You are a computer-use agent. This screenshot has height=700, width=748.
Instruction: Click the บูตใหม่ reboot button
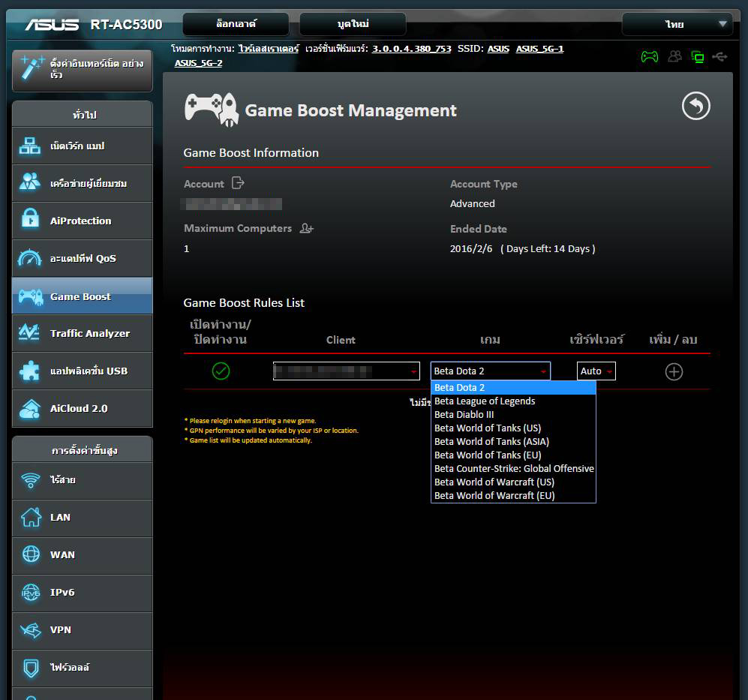pyautogui.click(x=353, y=24)
